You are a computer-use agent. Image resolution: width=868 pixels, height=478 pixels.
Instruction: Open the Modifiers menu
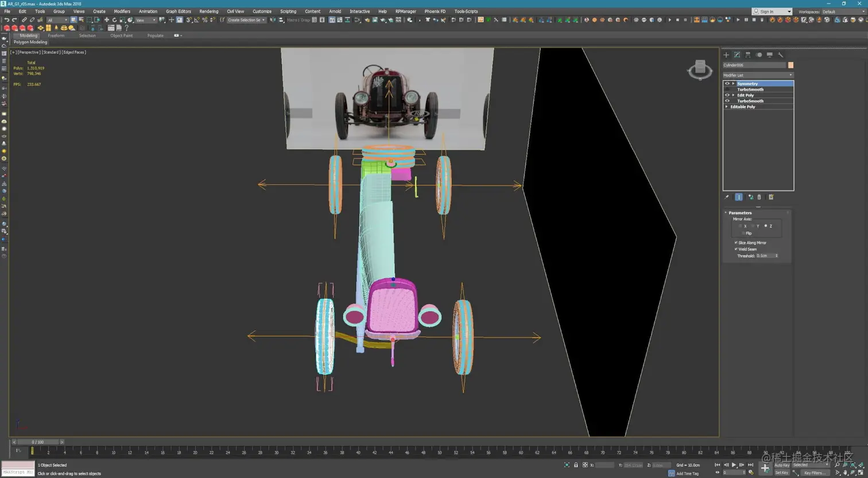[x=122, y=11]
